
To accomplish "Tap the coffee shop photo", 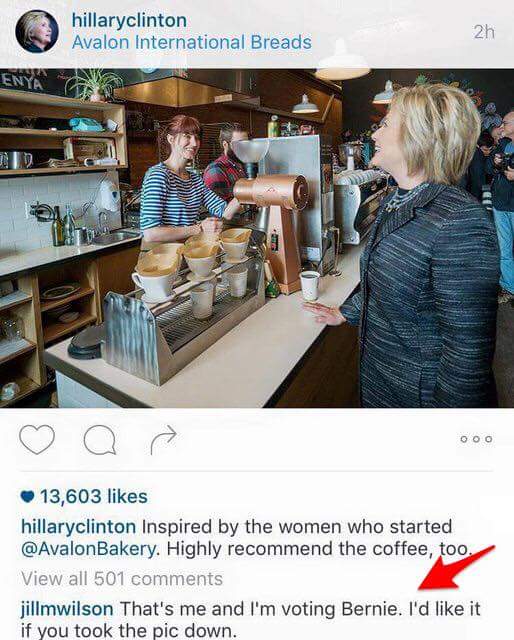I will (257, 238).
